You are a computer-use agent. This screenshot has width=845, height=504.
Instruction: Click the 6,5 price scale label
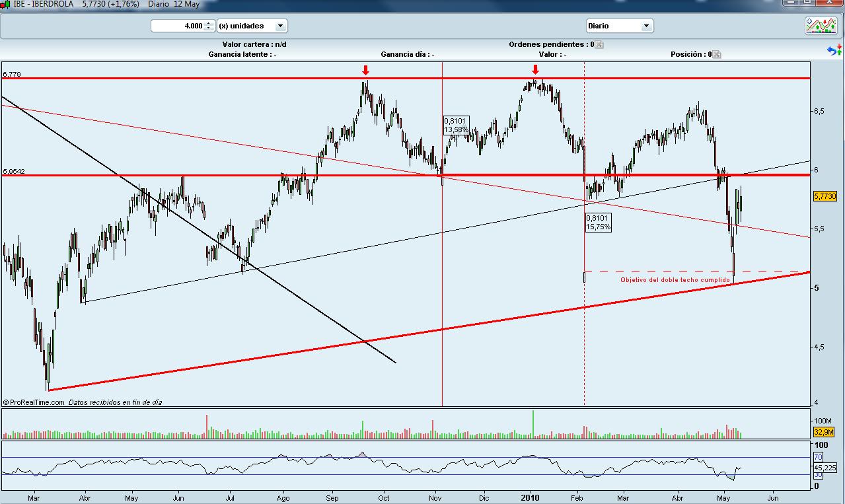pos(819,111)
